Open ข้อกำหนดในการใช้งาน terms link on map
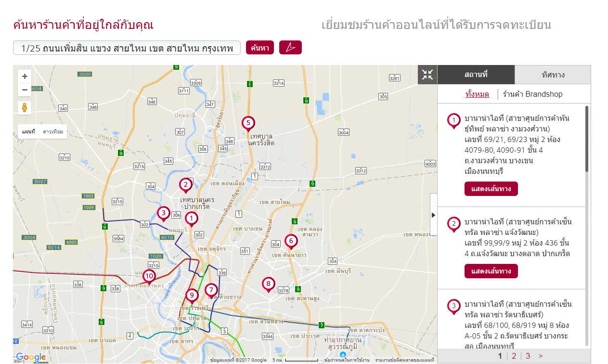The width and height of the screenshot is (608, 364). (347, 360)
